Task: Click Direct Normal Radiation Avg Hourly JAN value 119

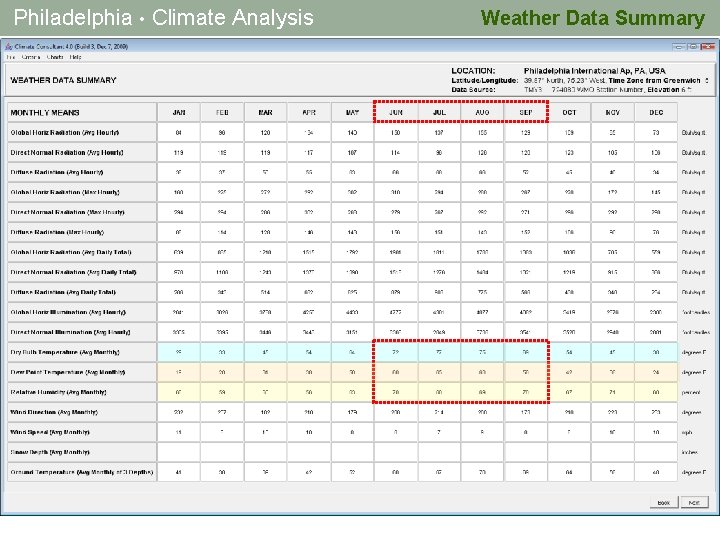Action: click(179, 152)
